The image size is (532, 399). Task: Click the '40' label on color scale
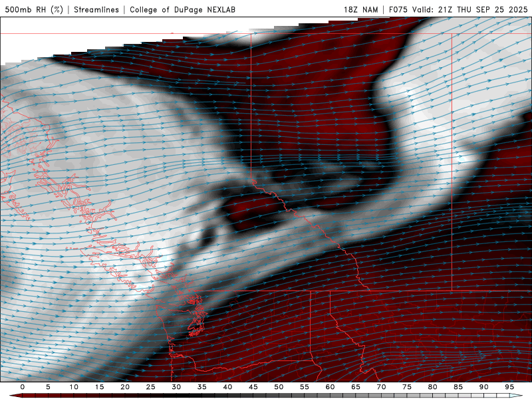click(227, 387)
